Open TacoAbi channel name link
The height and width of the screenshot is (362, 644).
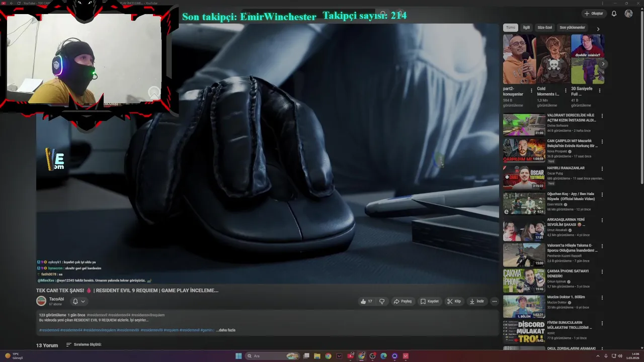(56, 299)
